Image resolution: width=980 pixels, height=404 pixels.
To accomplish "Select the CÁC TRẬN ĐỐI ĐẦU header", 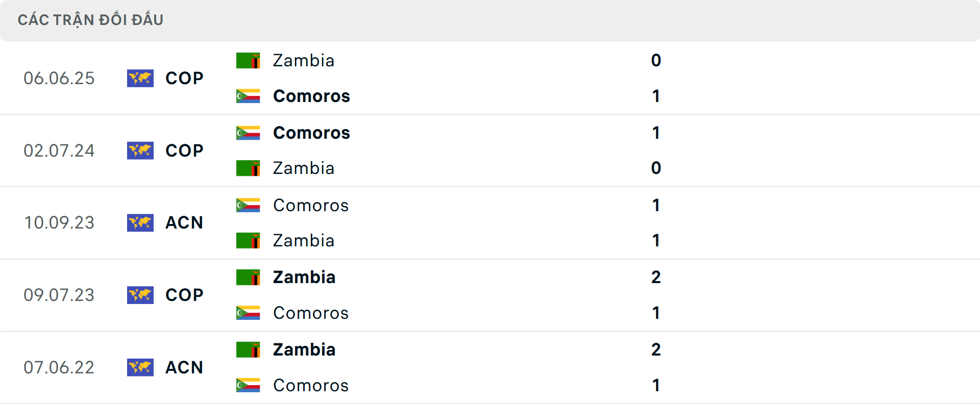I will (91, 20).
